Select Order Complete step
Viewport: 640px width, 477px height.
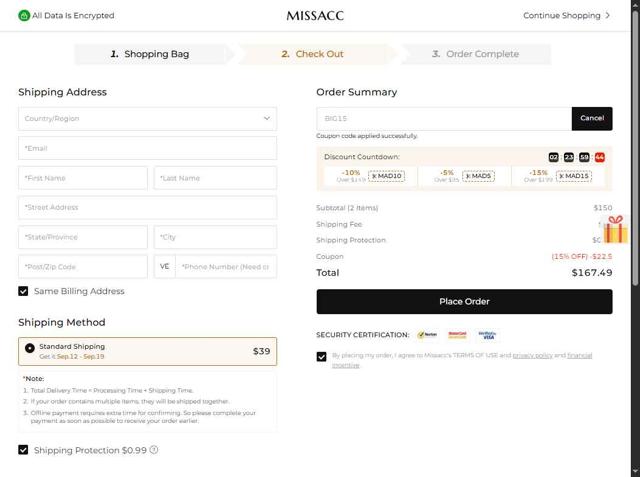476,54
